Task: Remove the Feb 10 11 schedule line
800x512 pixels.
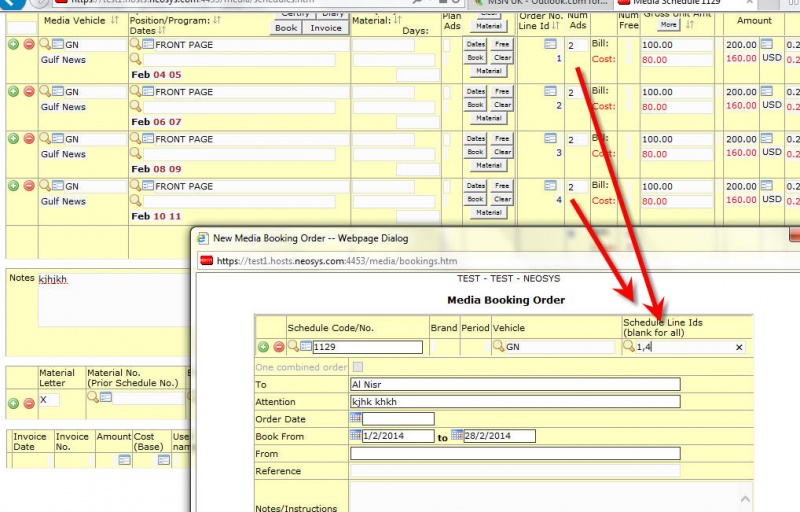Action: click(29, 186)
